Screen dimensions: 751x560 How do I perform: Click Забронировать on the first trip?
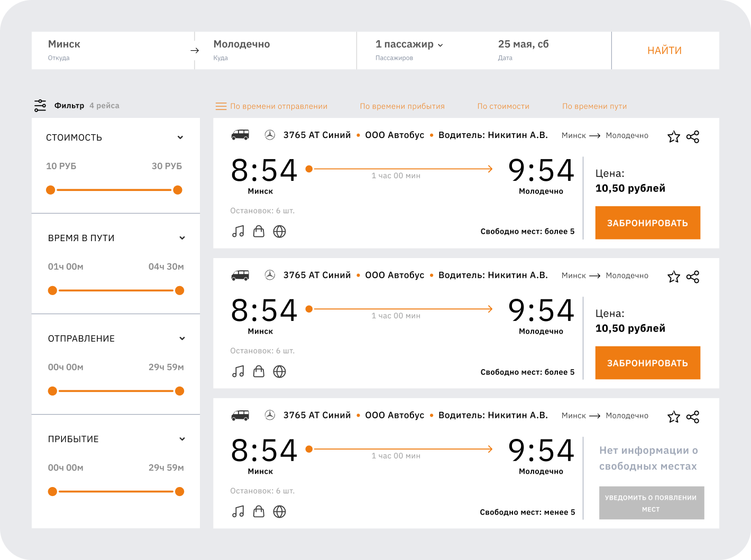point(647,223)
